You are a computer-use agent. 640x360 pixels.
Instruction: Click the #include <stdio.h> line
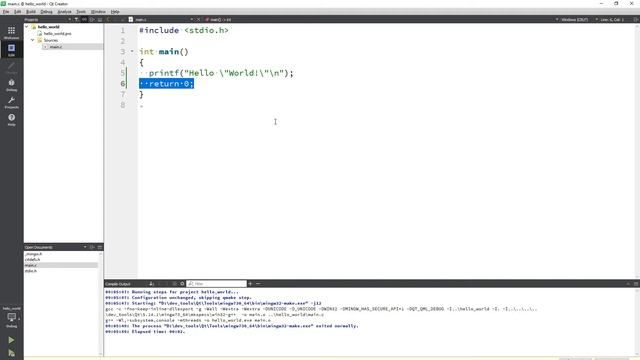pos(184,31)
